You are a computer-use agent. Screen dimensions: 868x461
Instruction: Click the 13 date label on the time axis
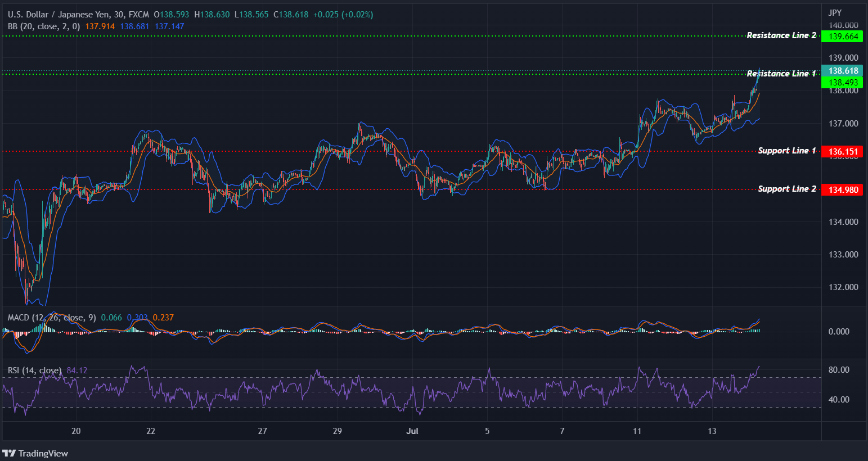click(712, 431)
